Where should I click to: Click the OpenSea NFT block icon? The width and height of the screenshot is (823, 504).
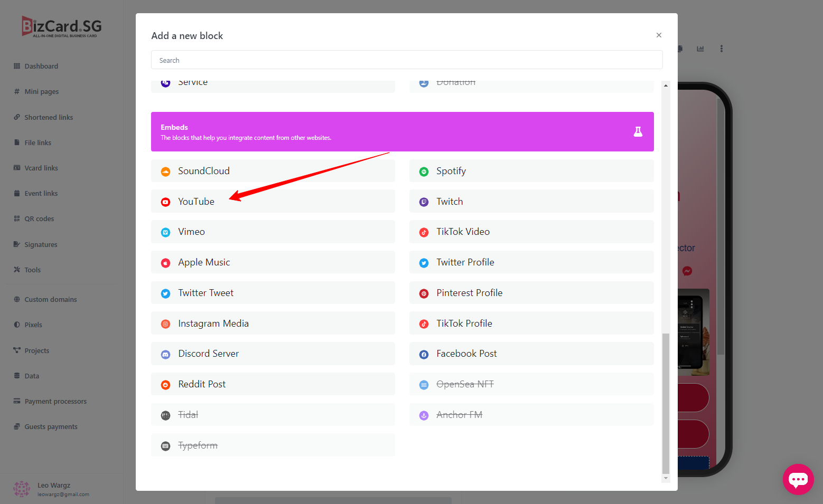point(424,385)
